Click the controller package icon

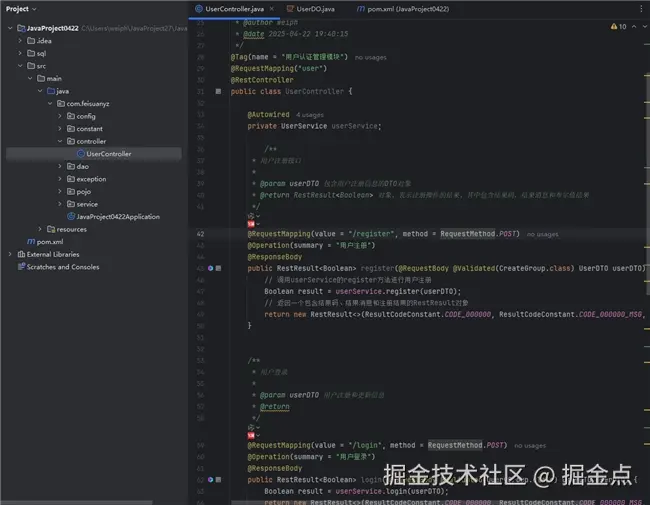tap(71, 141)
